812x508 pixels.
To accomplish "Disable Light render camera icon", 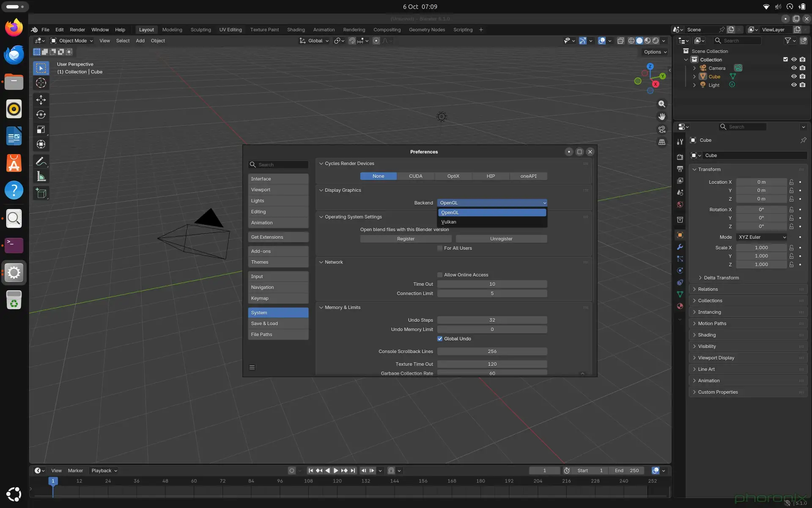I will tap(802, 85).
